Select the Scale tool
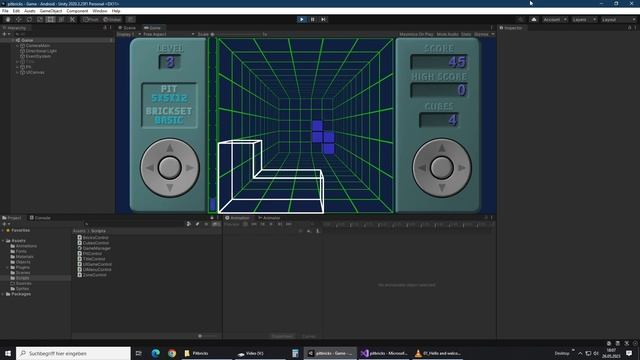640x360 pixels. click(40, 19)
